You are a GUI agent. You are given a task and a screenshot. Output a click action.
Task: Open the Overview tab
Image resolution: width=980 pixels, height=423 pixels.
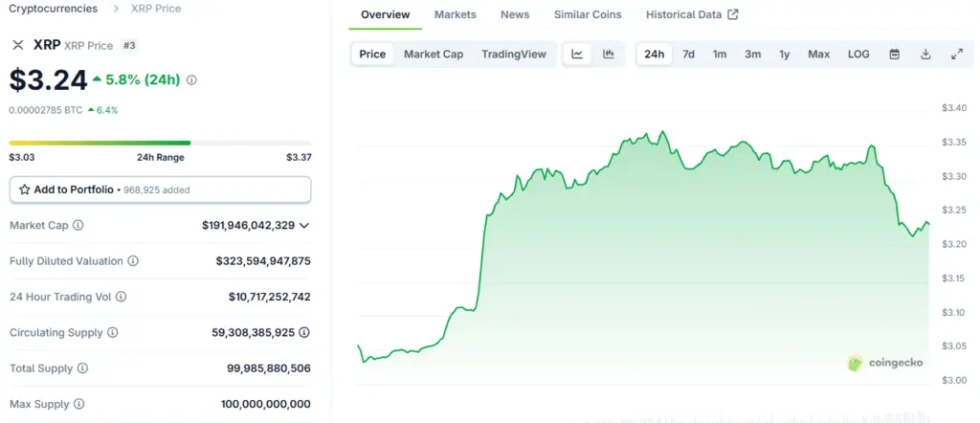point(386,14)
